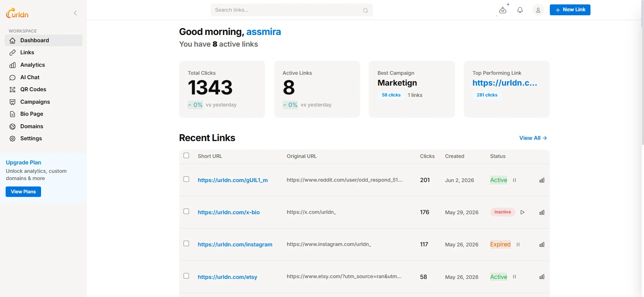Click the page vertical scrollbar

642,72
